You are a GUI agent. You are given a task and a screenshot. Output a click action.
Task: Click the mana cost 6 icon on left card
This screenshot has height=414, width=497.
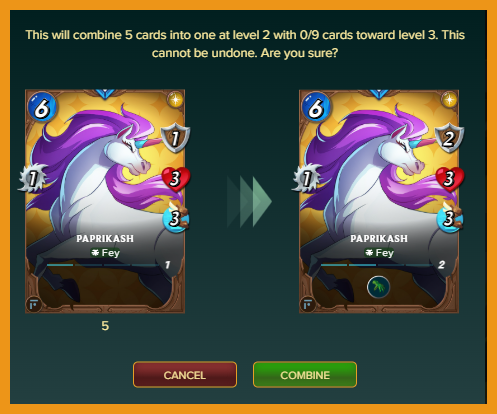click(42, 107)
